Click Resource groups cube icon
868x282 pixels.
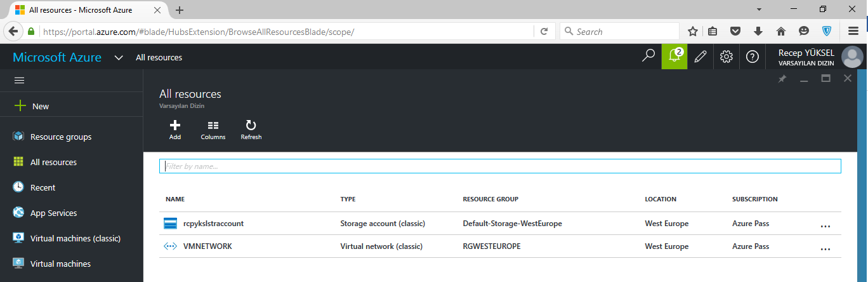[18, 137]
